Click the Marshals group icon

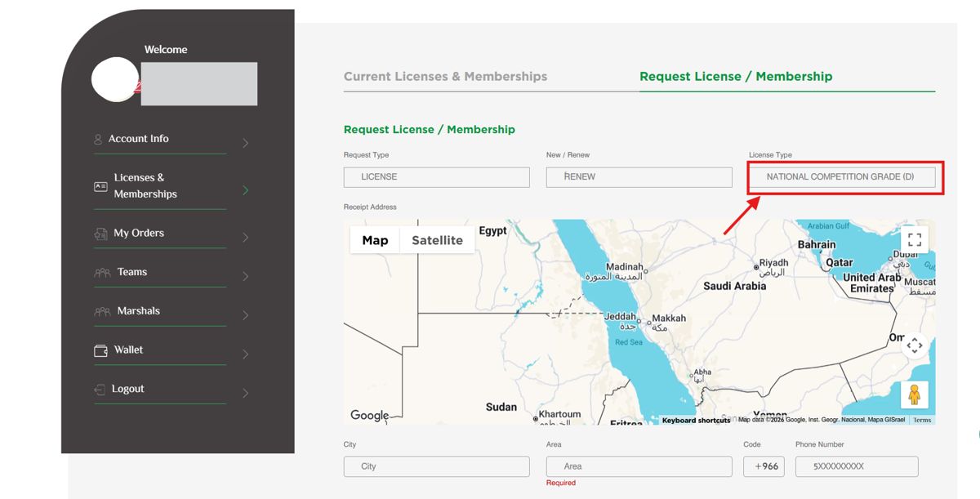(x=102, y=312)
